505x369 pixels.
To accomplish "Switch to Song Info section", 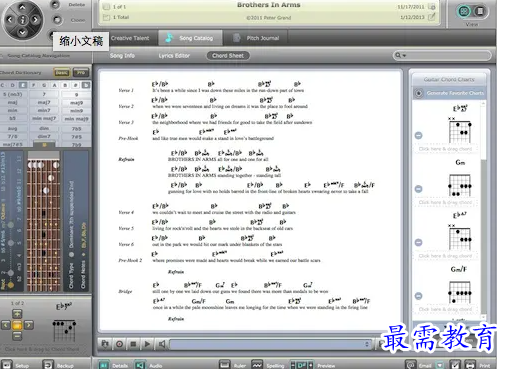I will pos(122,56).
